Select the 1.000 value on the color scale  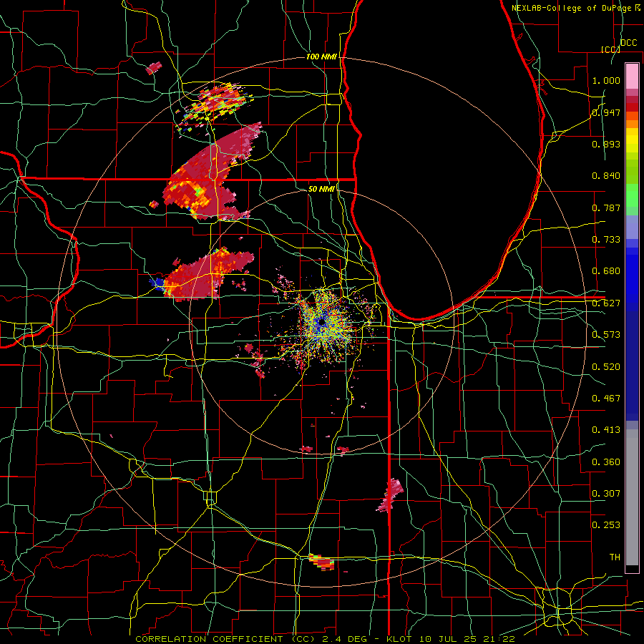[x=606, y=80]
